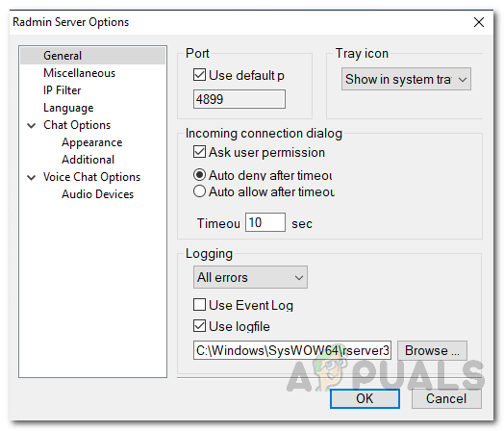Open the IP Filter settings page
504x431 pixels.
pyautogui.click(x=62, y=90)
